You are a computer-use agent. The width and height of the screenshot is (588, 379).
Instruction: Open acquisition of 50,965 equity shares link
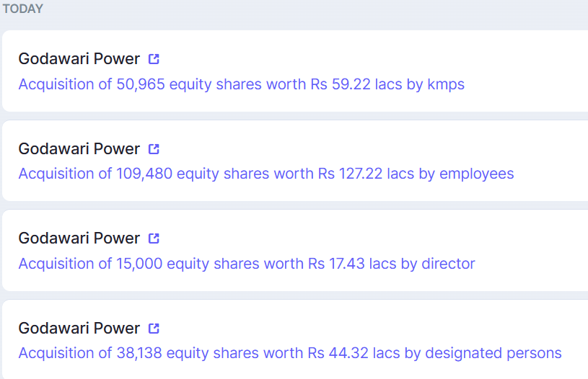point(241,84)
